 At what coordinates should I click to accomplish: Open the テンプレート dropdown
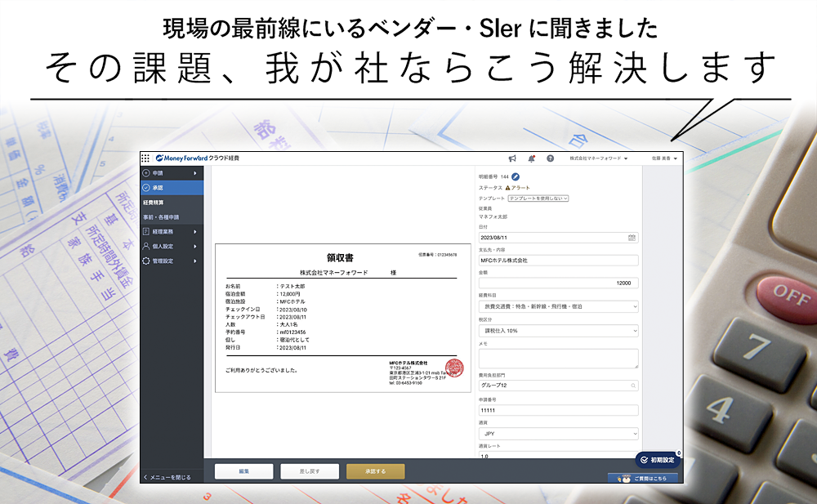click(538, 198)
